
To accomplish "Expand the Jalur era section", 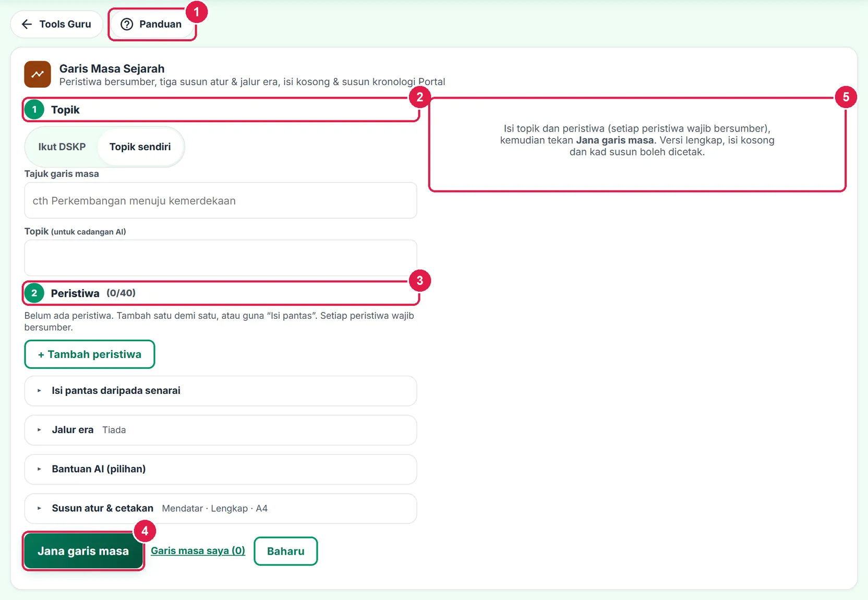I will click(x=221, y=430).
